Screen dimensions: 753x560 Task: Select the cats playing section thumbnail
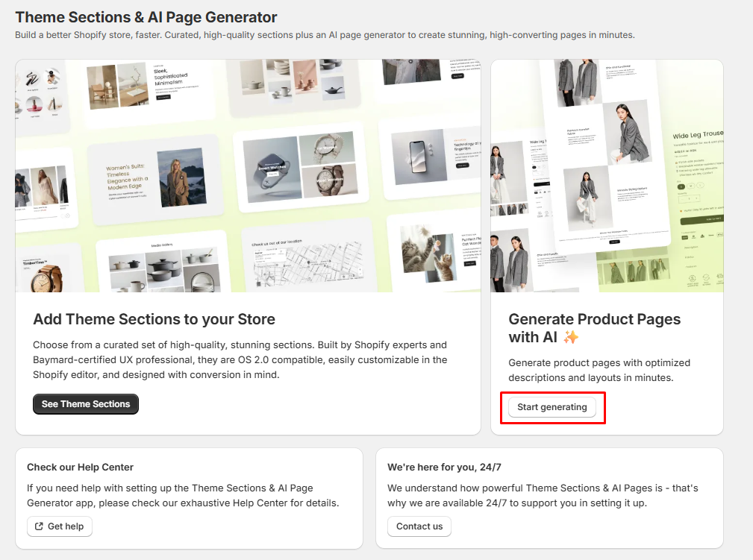tap(441, 253)
